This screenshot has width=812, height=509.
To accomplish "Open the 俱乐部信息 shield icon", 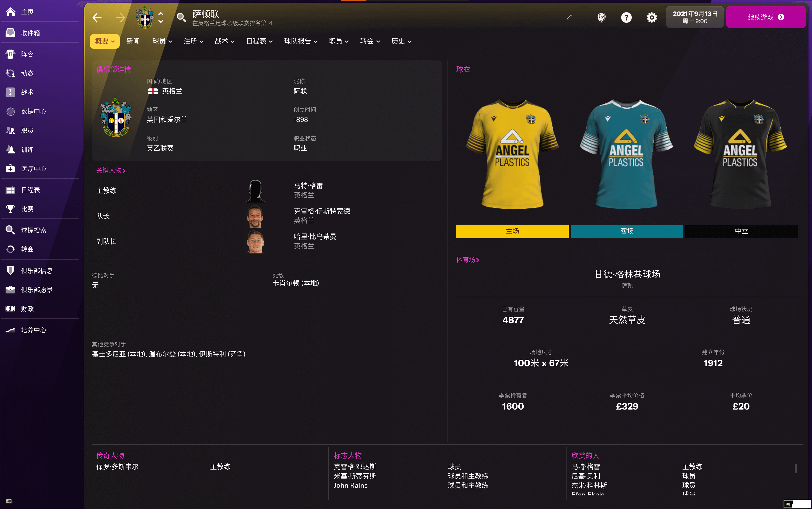I will pyautogui.click(x=10, y=271).
